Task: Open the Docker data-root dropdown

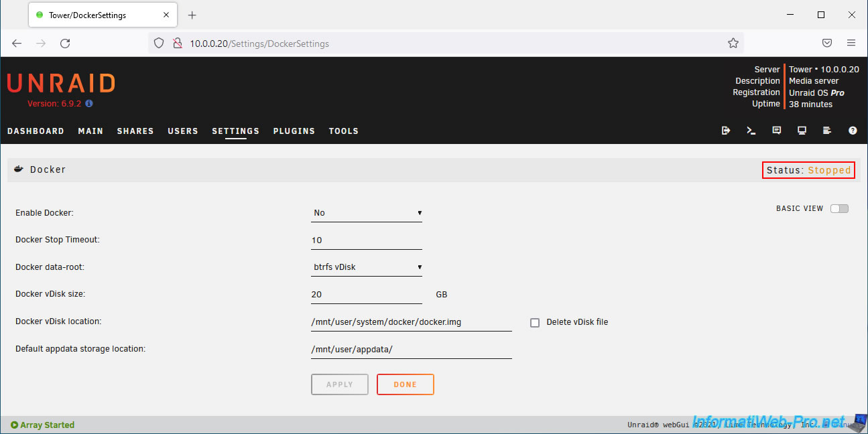Action: tap(367, 267)
